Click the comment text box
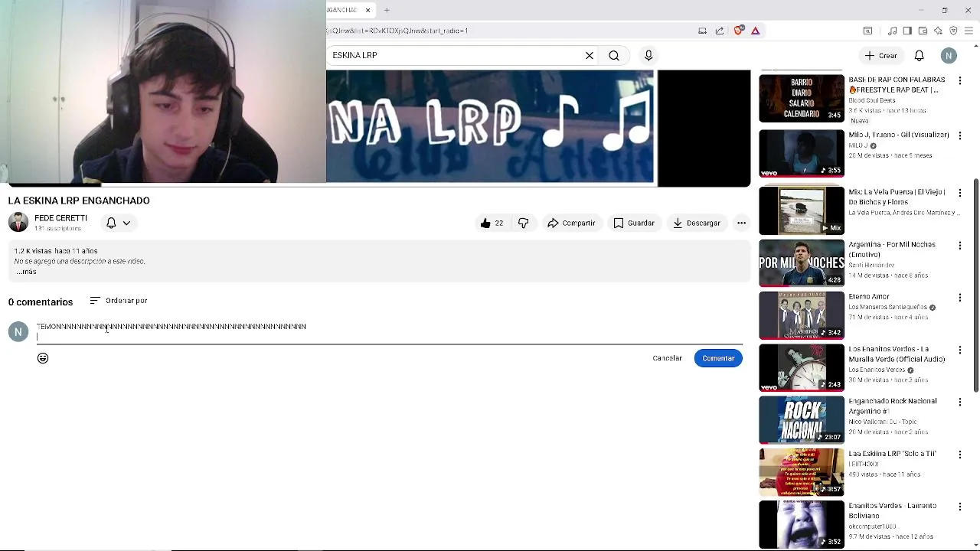Screen dimensions: 980x551 [x=389, y=331]
